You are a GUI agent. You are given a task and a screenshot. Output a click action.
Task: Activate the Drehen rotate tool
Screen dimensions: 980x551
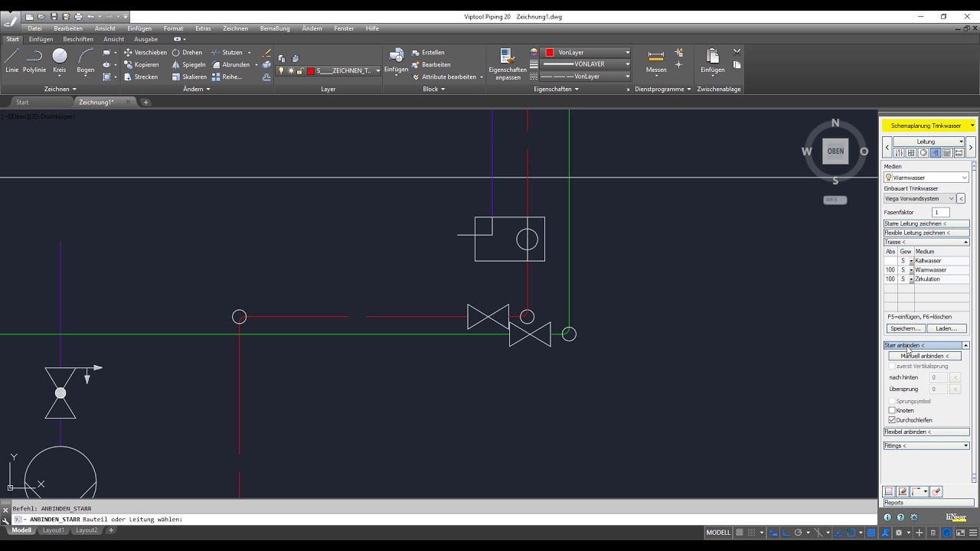click(x=187, y=53)
